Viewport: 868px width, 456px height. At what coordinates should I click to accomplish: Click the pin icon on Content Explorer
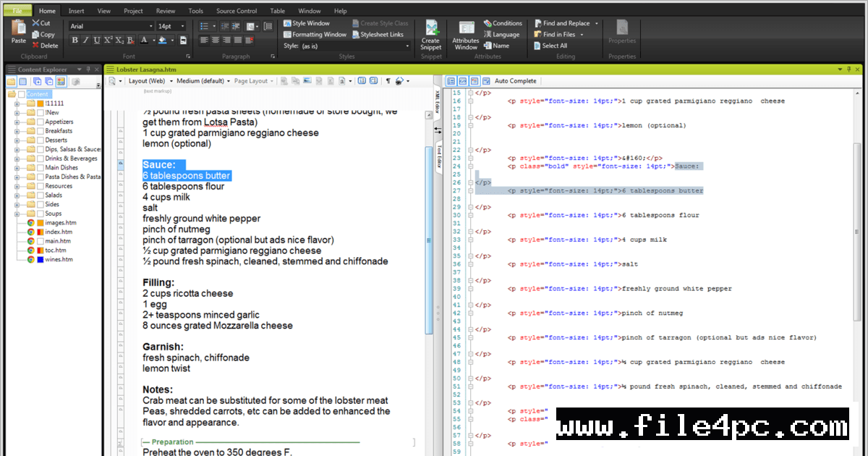[x=88, y=69]
